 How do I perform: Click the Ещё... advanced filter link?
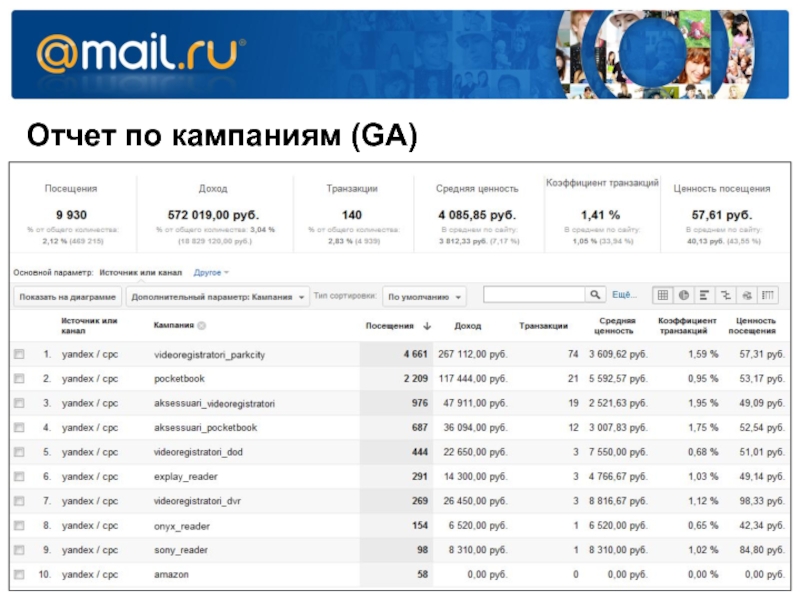[624, 295]
